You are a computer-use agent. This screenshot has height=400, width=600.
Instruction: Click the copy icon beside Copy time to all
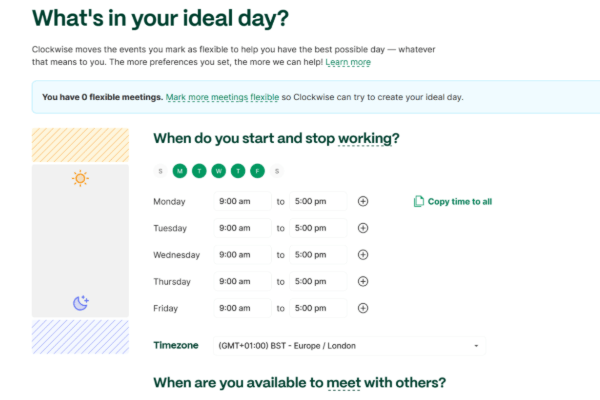click(x=419, y=201)
